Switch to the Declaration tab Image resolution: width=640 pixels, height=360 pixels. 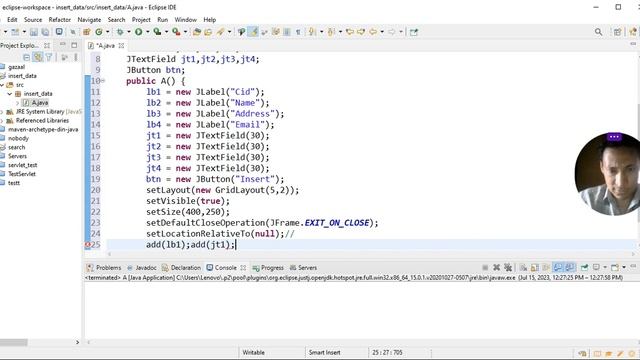tap(181, 268)
